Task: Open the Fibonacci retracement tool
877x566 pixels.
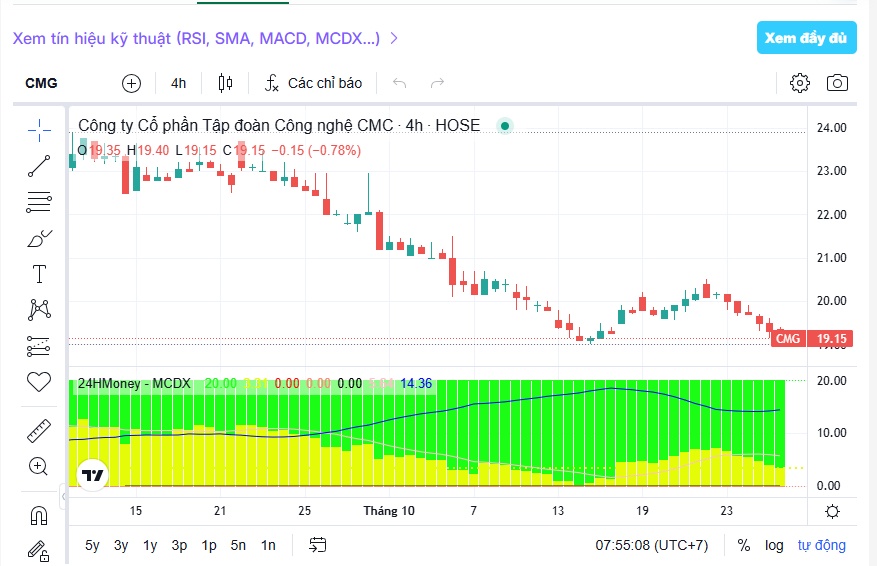Action: click(x=39, y=202)
